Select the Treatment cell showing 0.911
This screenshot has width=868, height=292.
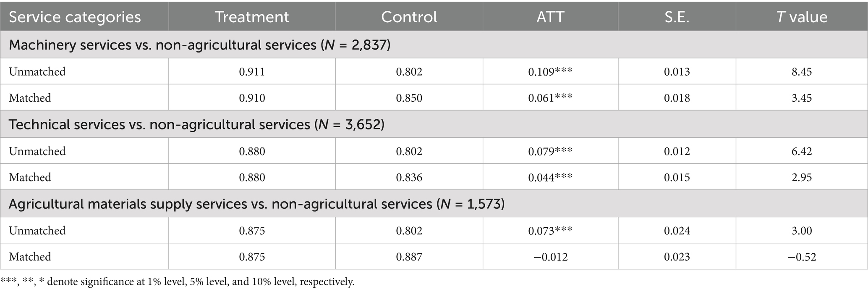252,72
